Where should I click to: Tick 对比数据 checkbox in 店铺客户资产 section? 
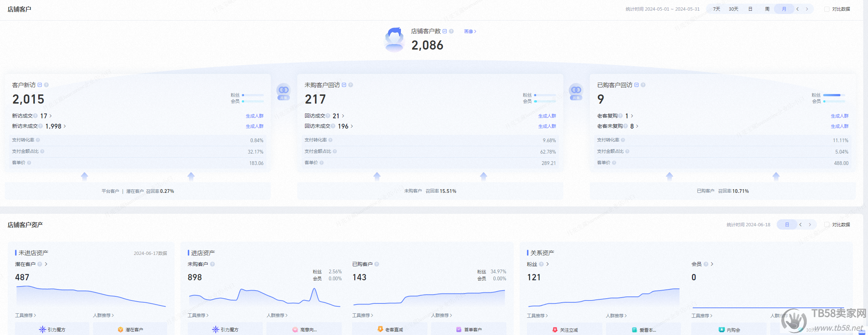(x=826, y=224)
